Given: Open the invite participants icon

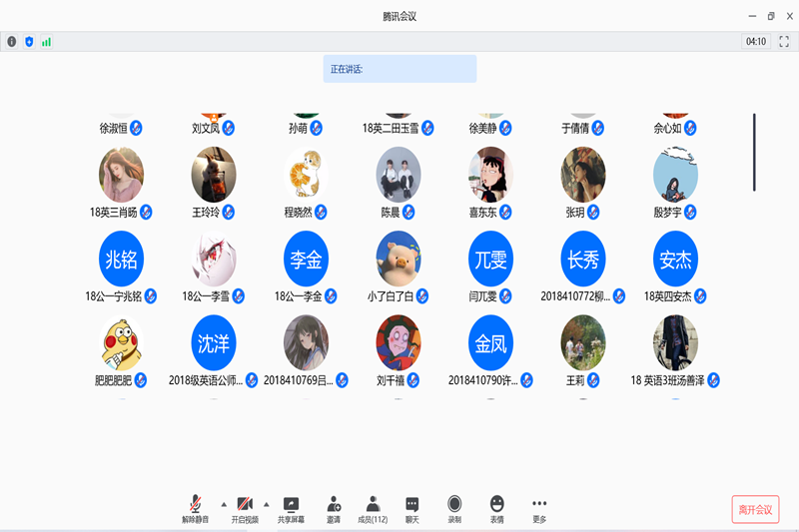Looking at the screenshot, I should tap(333, 509).
